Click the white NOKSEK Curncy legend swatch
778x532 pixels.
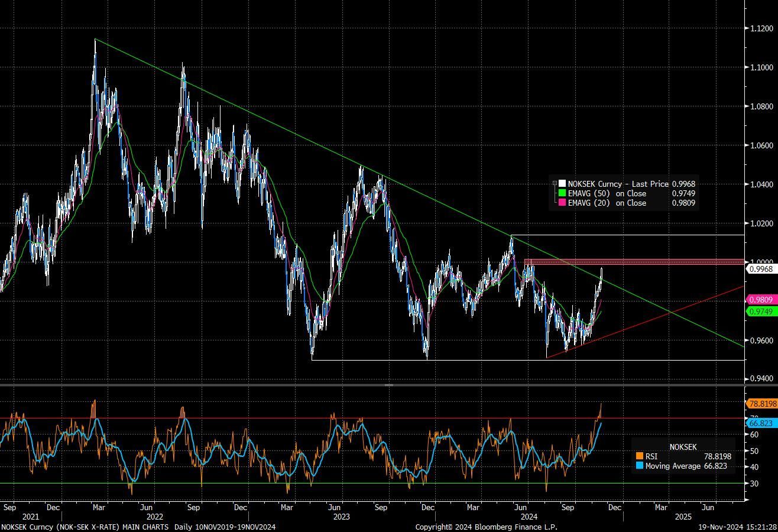point(562,184)
